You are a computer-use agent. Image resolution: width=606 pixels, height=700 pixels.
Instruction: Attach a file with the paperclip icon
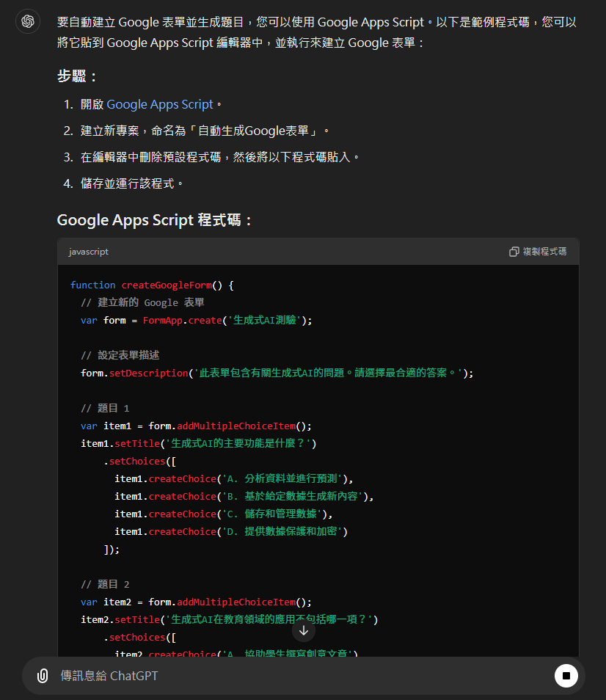[x=43, y=676]
